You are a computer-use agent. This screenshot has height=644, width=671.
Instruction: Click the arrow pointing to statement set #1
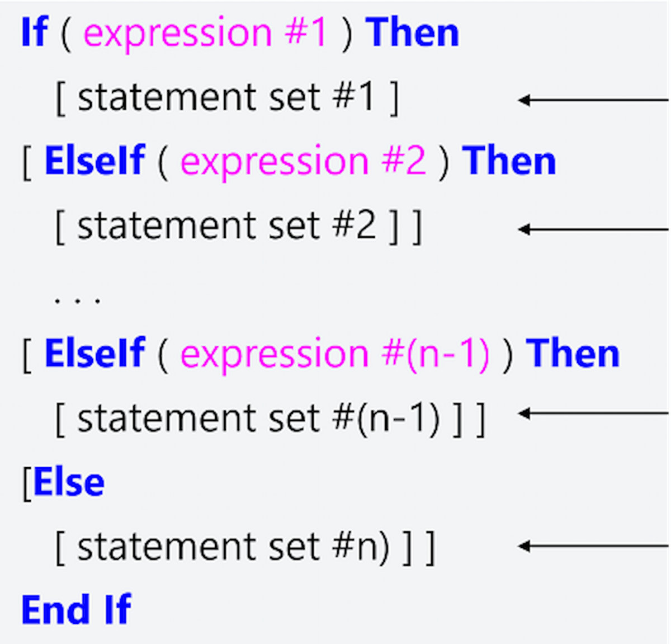(x=593, y=101)
